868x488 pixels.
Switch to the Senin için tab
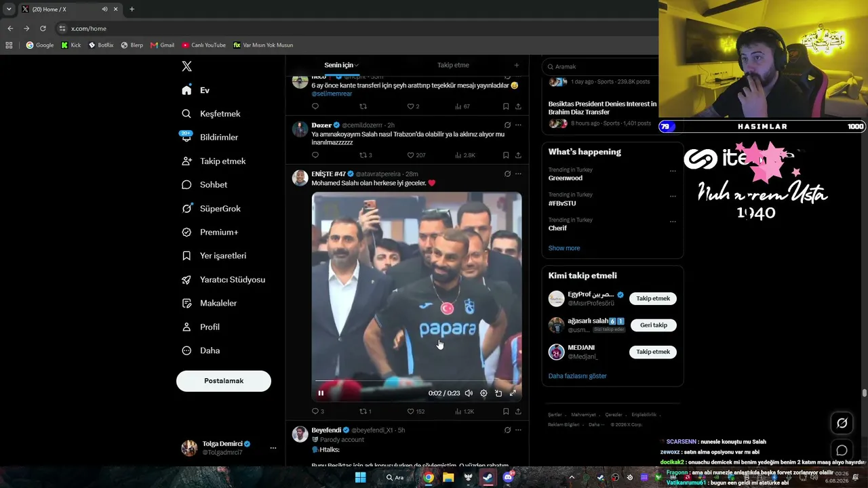click(x=341, y=65)
